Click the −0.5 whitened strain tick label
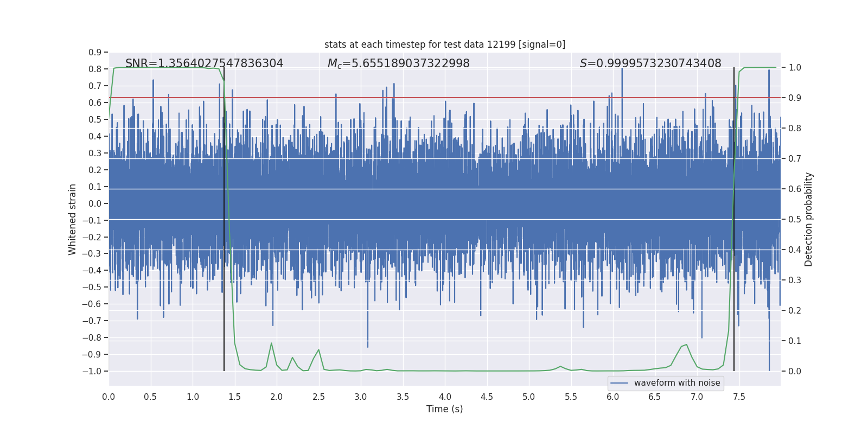This screenshot has height=434, width=868. click(x=92, y=287)
